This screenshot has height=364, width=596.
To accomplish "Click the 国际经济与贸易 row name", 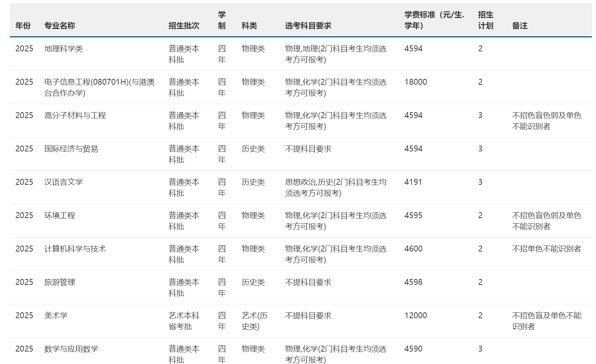I will pos(71,149).
